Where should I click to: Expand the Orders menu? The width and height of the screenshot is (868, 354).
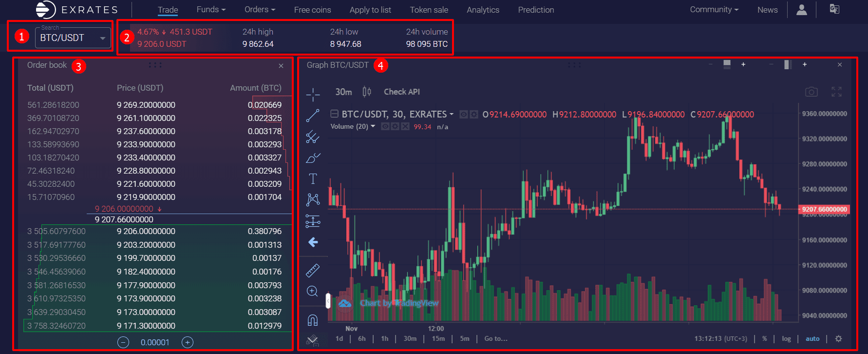260,9
